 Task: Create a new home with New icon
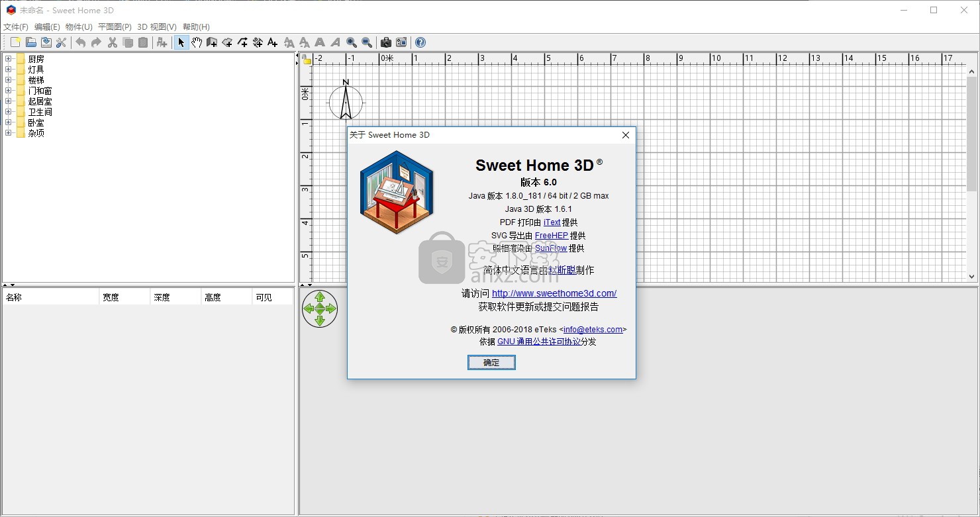(x=16, y=42)
